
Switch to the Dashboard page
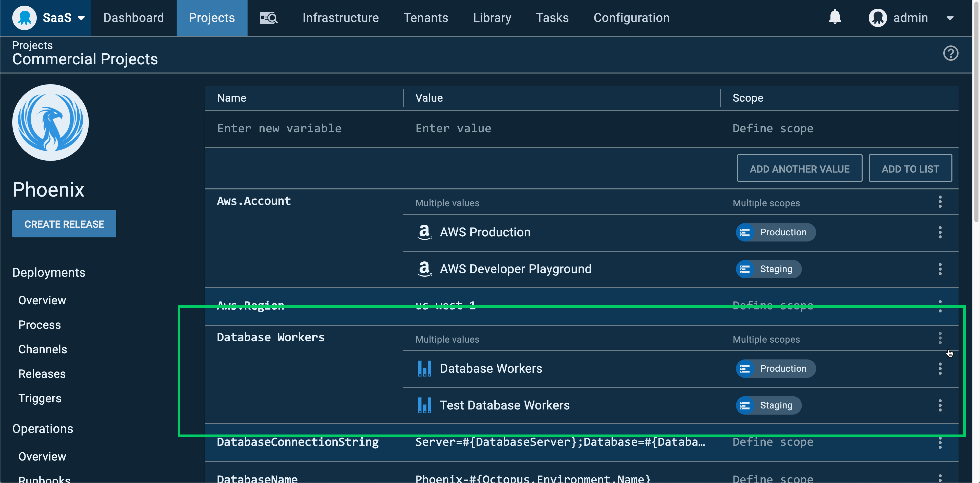[133, 18]
